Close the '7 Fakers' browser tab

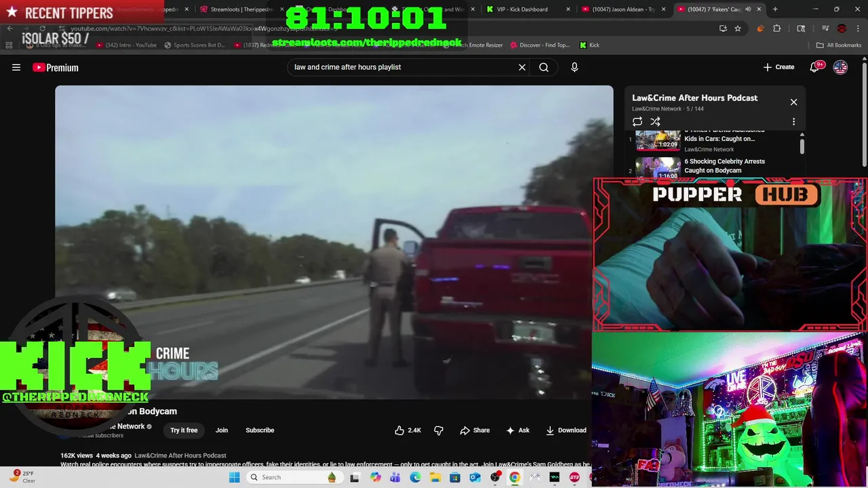[759, 9]
